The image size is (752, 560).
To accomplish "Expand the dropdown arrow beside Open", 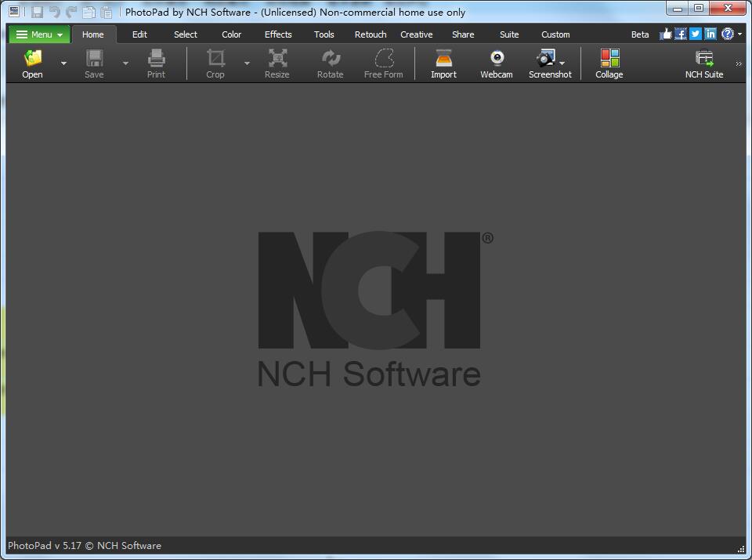I will (x=63, y=63).
